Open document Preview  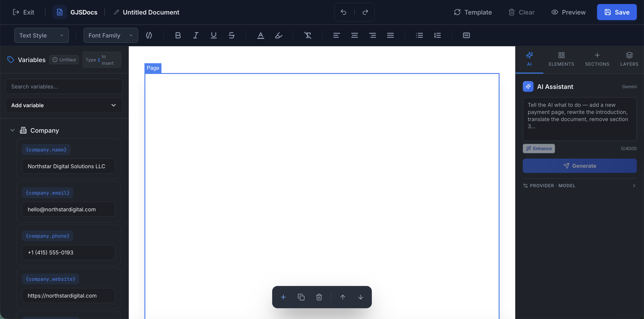coord(568,12)
